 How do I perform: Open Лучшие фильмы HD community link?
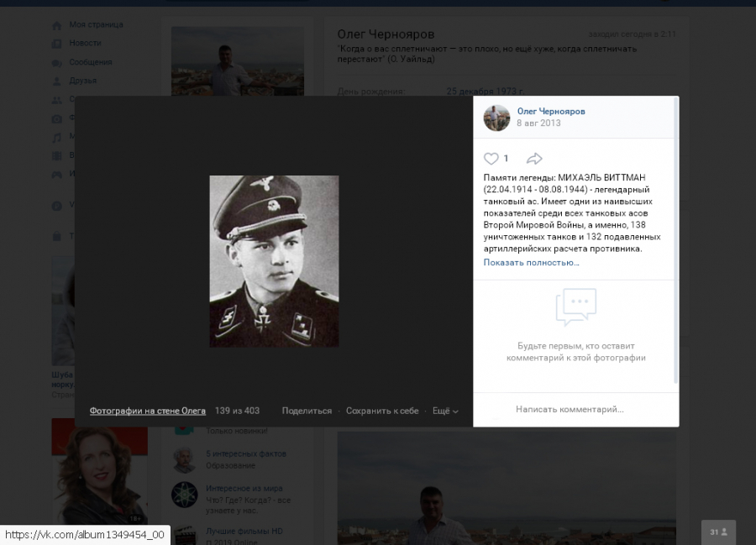(x=244, y=531)
